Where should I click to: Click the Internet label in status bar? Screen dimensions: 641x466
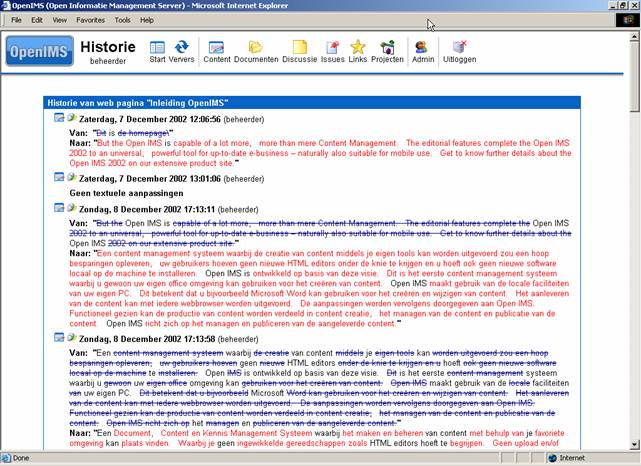pyautogui.click(x=572, y=458)
